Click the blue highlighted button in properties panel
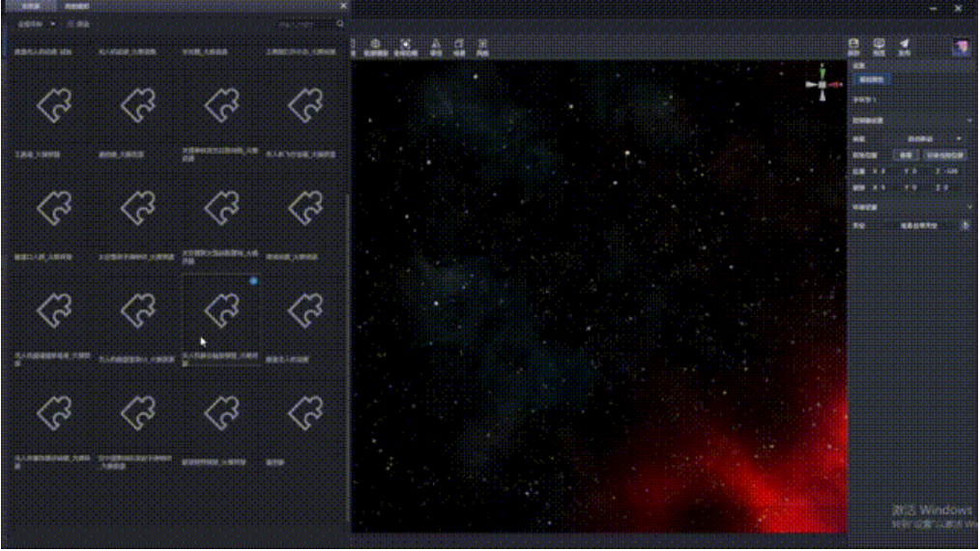This screenshot has width=980, height=551. click(x=871, y=80)
